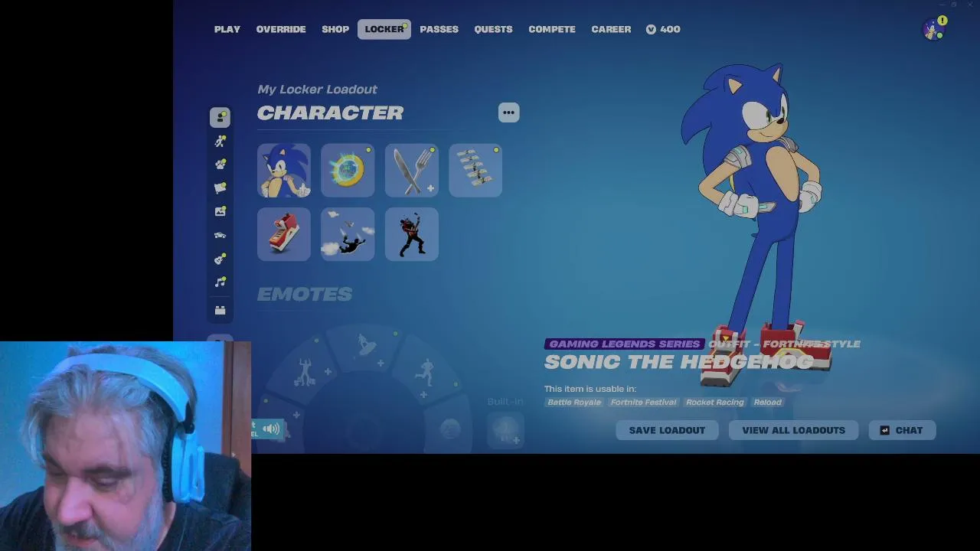This screenshot has height=551, width=980.
Task: Click the Gaming Legends Series label
Action: pos(624,344)
